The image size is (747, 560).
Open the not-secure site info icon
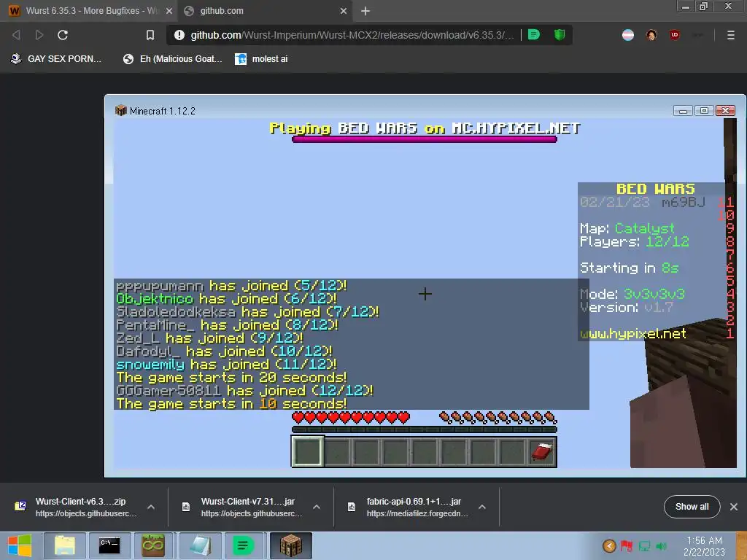pos(179,35)
